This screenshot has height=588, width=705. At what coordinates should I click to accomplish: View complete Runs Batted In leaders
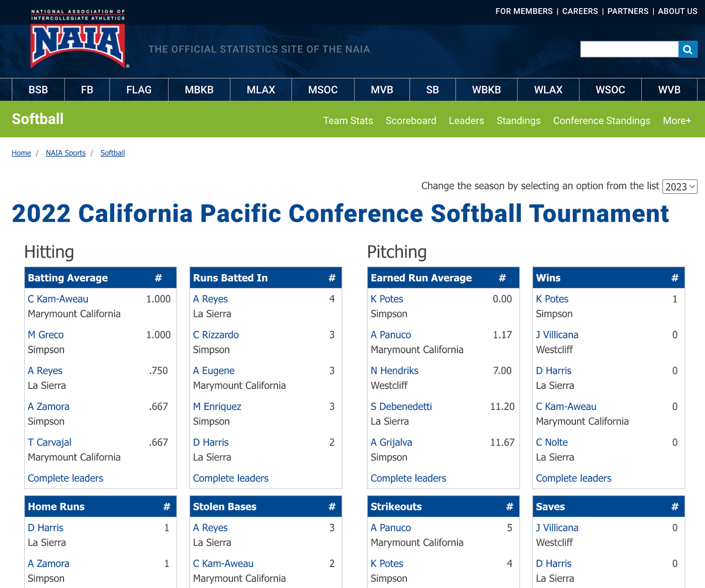click(231, 478)
